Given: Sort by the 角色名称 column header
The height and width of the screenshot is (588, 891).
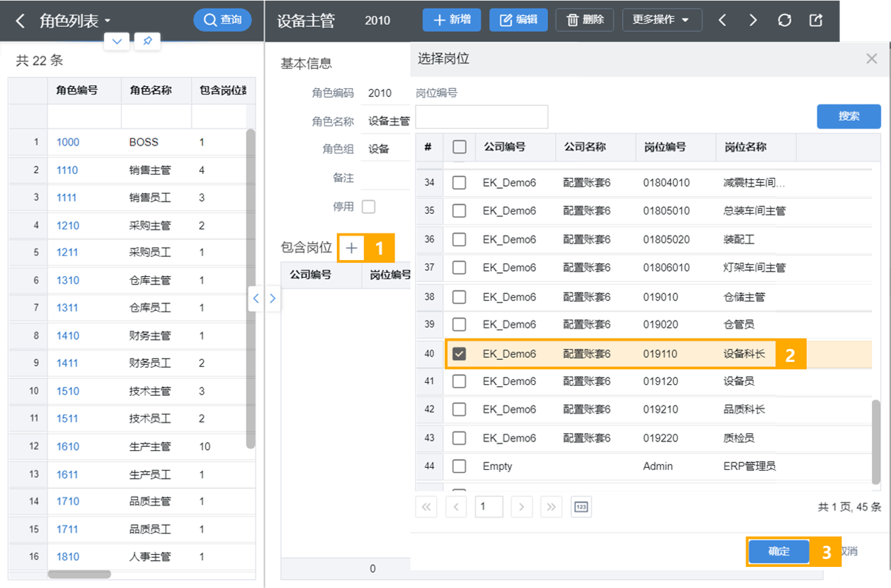Looking at the screenshot, I should point(156,90).
